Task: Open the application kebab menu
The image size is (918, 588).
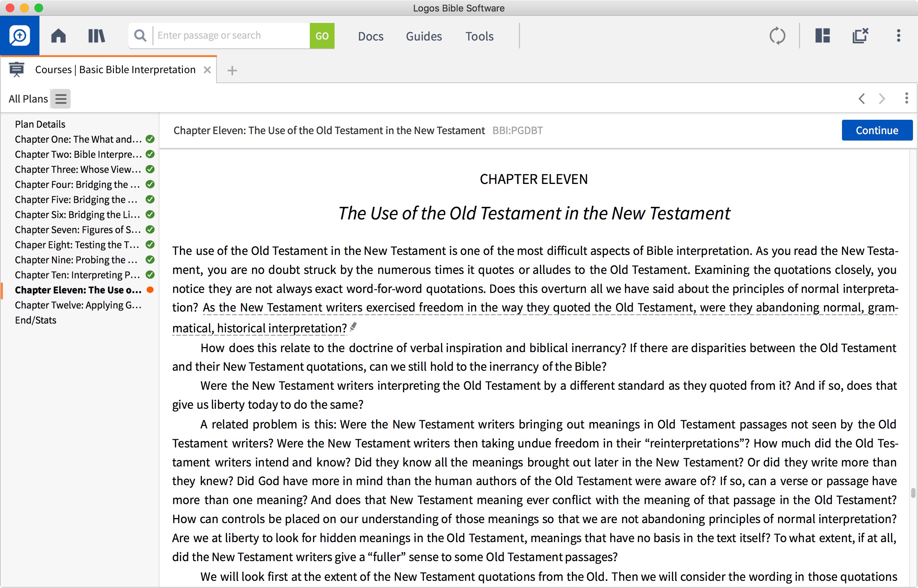Action: 899,35
